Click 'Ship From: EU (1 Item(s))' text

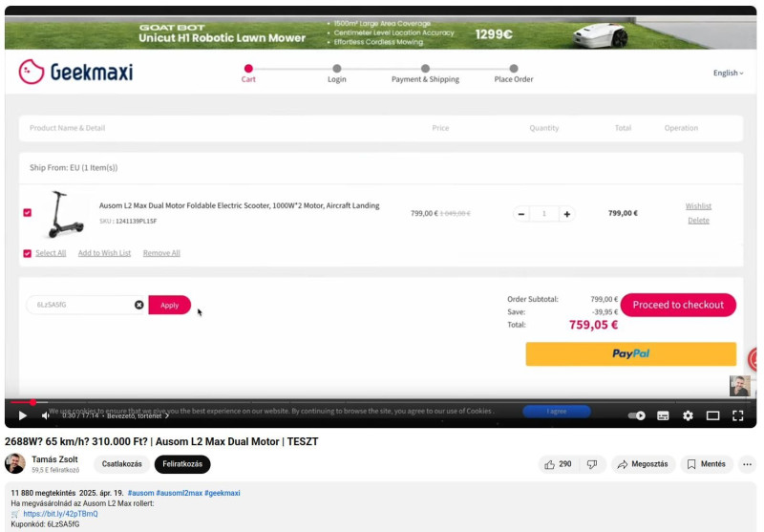[74, 167]
